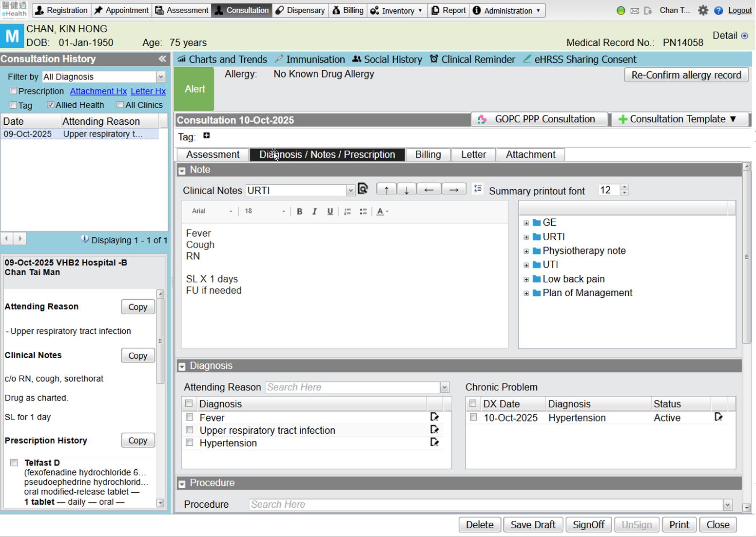Image resolution: width=756 pixels, height=537 pixels.
Task: Open the font color picker
Action: pyautogui.click(x=382, y=211)
